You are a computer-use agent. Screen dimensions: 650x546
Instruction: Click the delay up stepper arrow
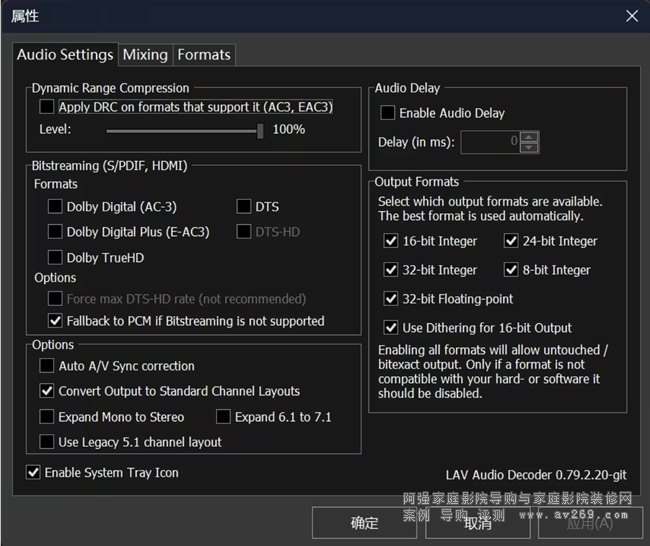(530, 137)
